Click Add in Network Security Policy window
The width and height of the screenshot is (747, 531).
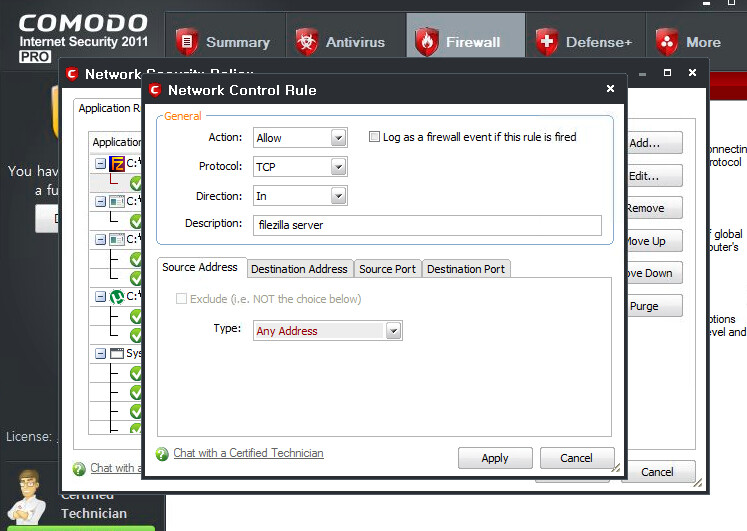coord(655,143)
